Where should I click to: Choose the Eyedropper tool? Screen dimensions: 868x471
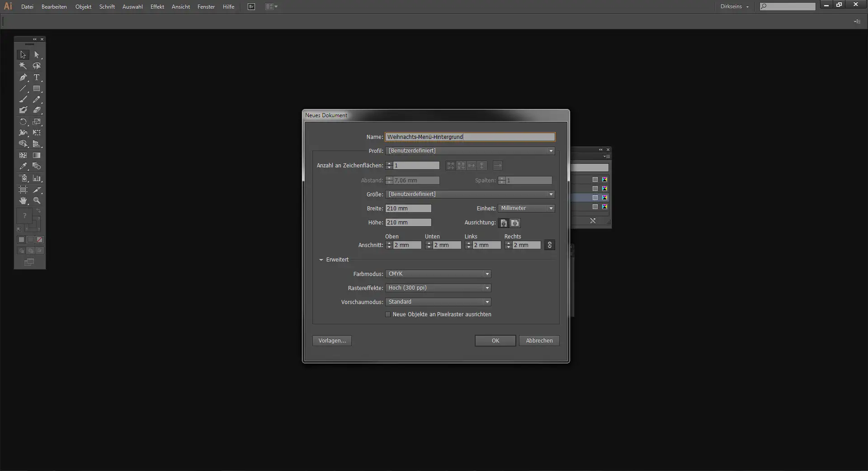click(23, 167)
